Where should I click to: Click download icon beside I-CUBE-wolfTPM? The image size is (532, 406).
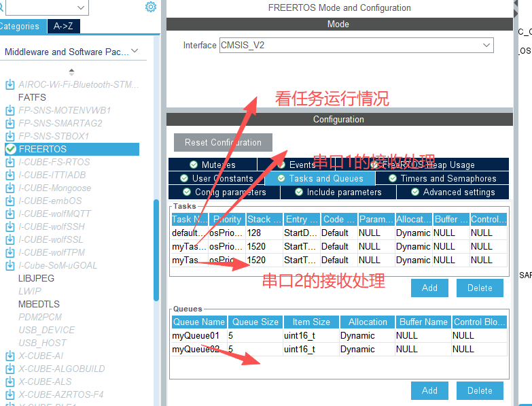click(x=10, y=252)
